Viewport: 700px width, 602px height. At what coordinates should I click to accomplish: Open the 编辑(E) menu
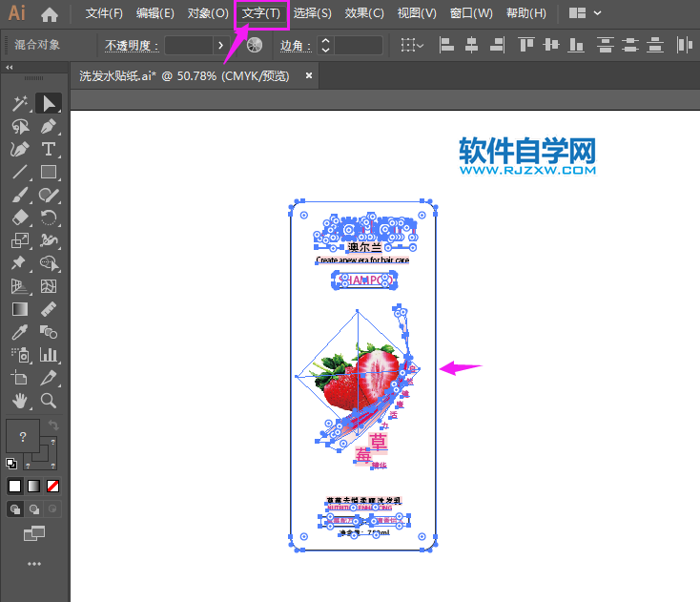(154, 13)
